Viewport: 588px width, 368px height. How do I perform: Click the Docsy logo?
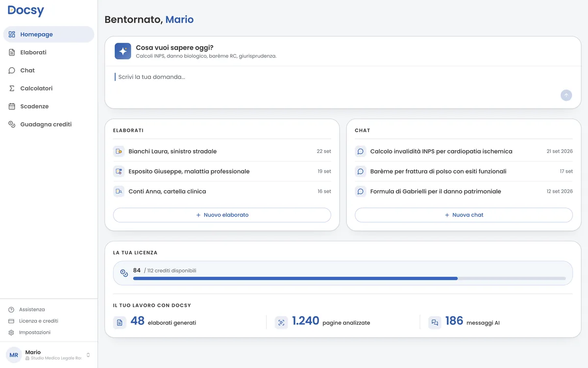pos(26,11)
